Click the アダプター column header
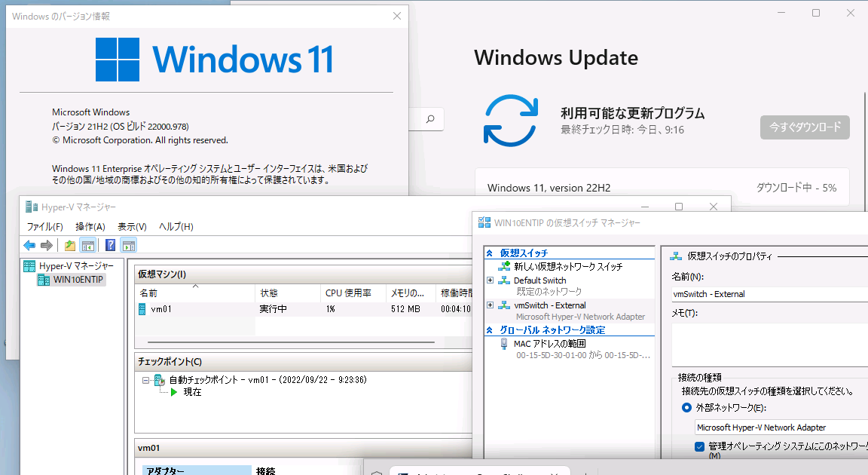This screenshot has height=475, width=868. (x=197, y=470)
